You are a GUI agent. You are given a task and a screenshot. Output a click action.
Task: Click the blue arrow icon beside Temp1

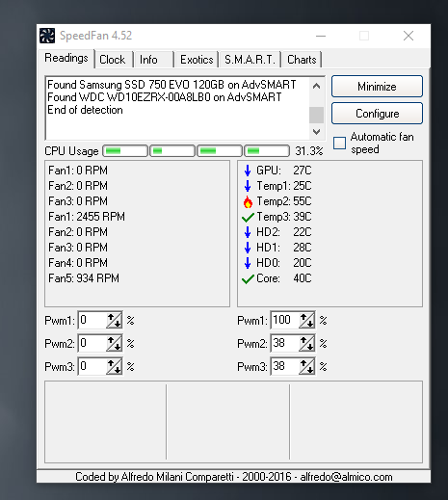248,186
